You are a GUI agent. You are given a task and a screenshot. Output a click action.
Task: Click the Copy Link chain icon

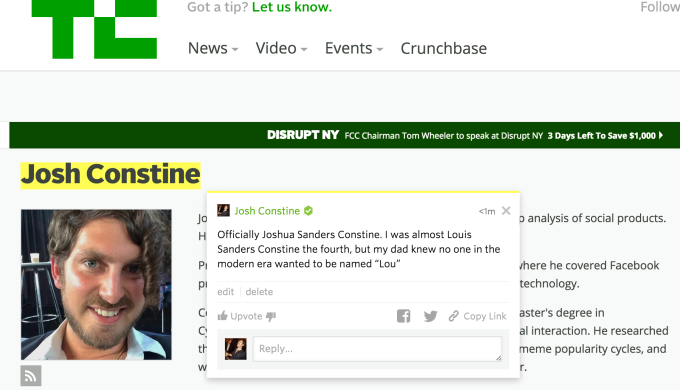[454, 316]
